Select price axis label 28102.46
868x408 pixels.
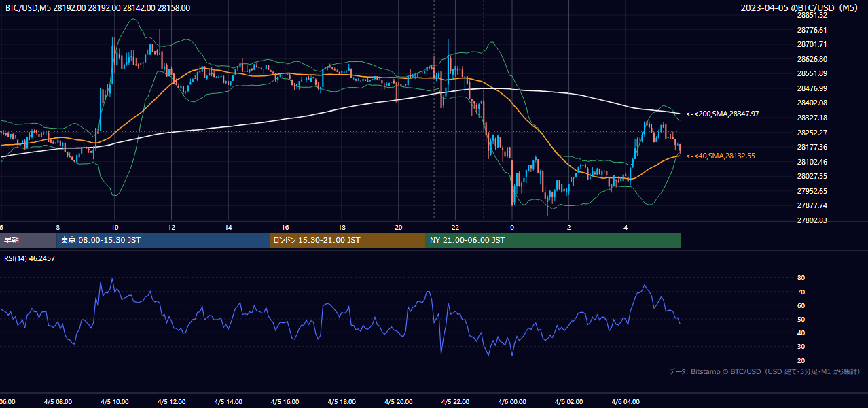click(x=812, y=162)
